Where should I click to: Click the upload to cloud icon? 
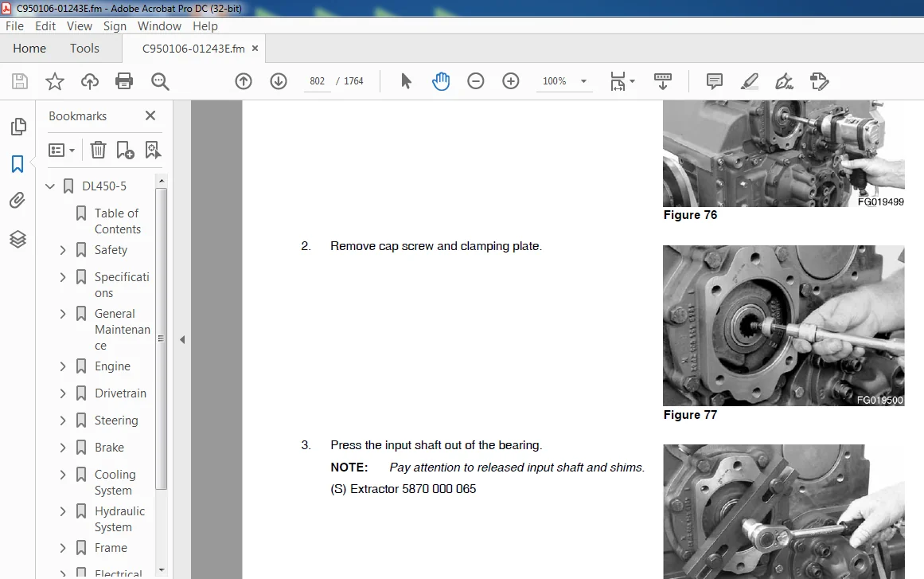pyautogui.click(x=90, y=80)
